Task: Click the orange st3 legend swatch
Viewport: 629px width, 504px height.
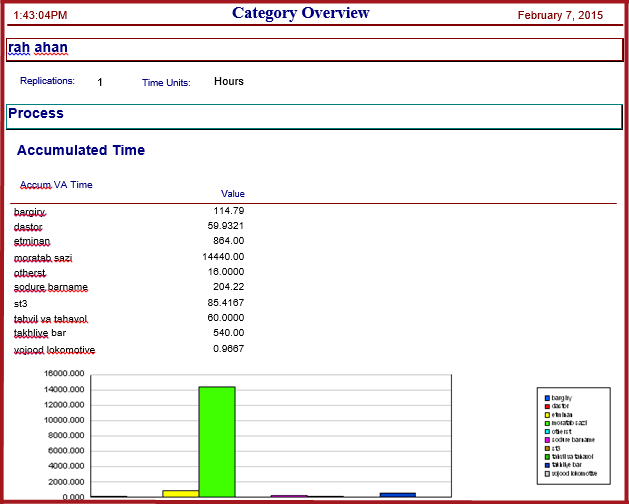Action: pyautogui.click(x=547, y=449)
